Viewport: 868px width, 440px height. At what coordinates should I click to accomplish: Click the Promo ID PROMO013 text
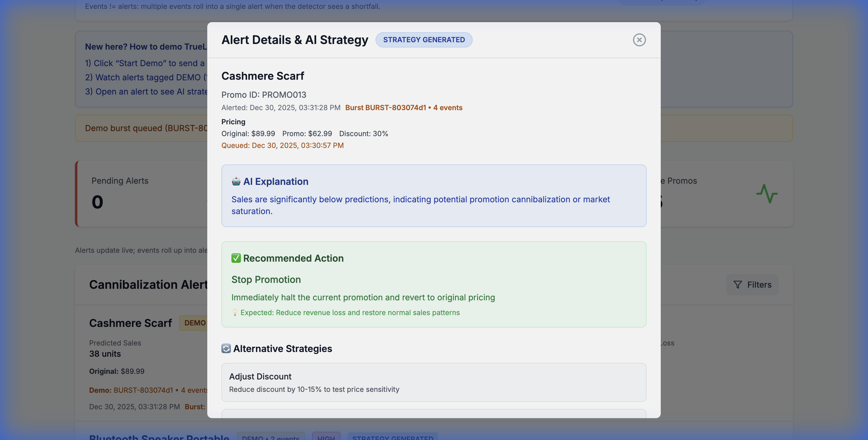point(263,95)
